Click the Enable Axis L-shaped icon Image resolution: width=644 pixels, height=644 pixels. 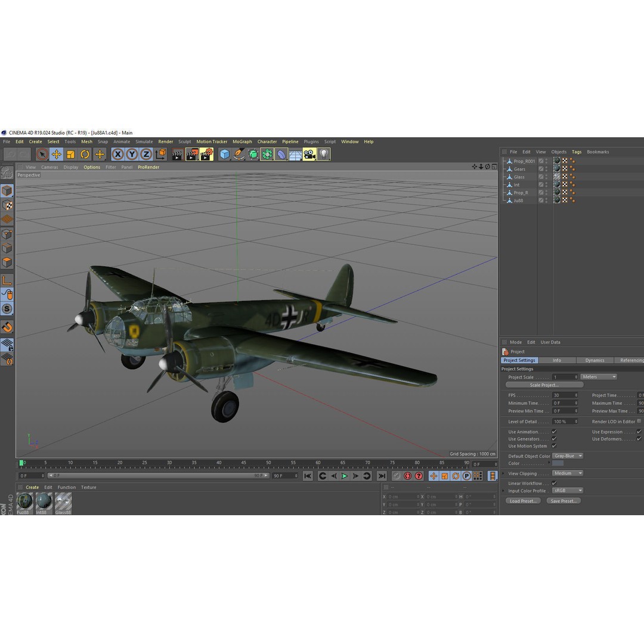(7, 280)
